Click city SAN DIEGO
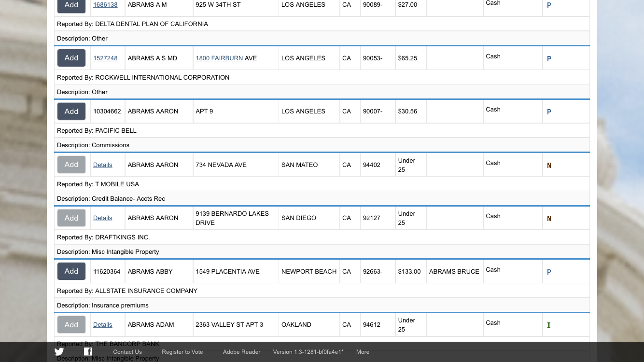Screen dimensions: 644x362 pyautogui.click(x=299, y=218)
